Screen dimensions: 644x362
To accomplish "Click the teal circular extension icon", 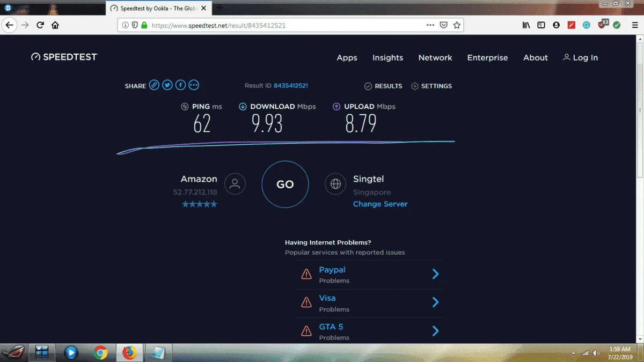I will tap(587, 25).
